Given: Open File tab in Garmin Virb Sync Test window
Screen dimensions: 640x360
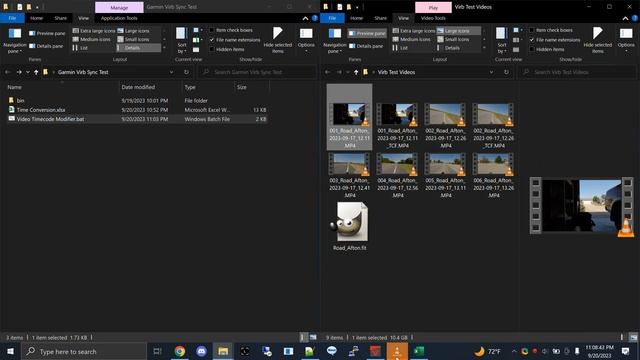Looking at the screenshot, I should tap(12, 18).
